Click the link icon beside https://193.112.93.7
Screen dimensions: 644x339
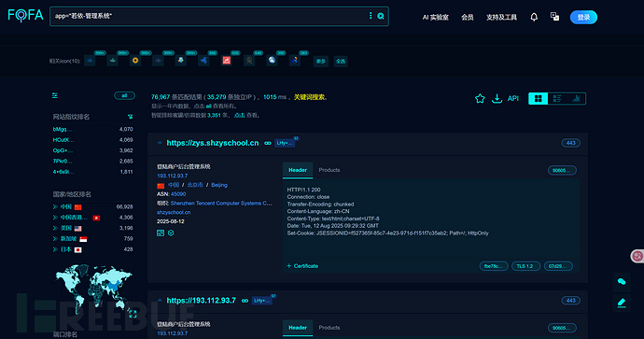[x=245, y=301]
